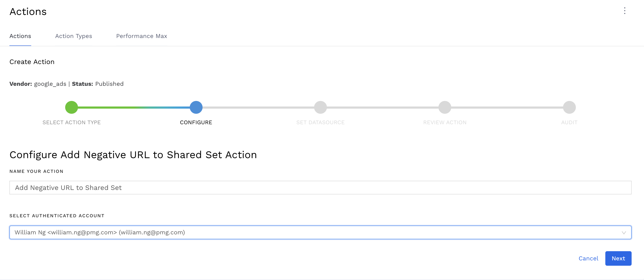Screen dimensions: 644x280
Task: Click the gray SET DATASOURCE step icon
Action: [x=321, y=107]
